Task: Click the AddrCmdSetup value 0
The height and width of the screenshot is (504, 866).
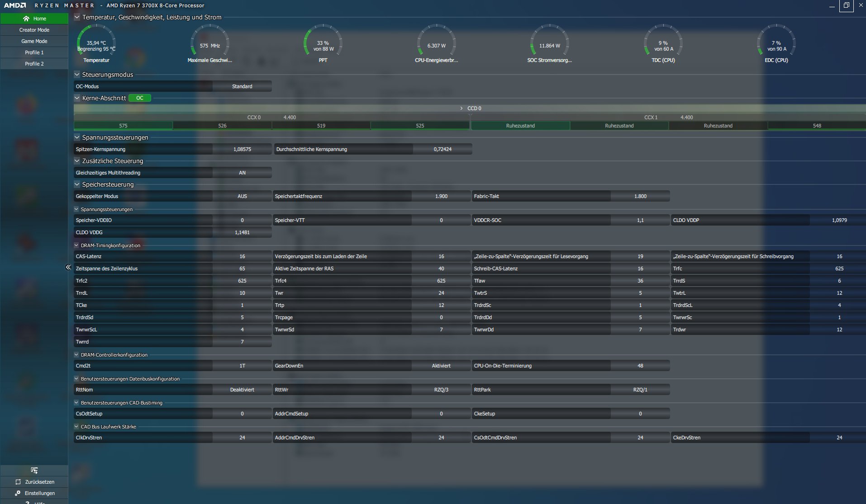Action: (441, 414)
